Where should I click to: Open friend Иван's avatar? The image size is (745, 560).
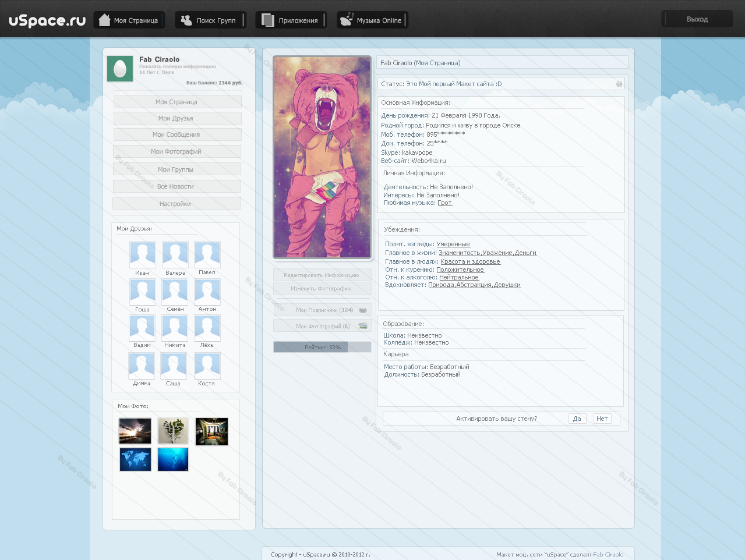click(x=143, y=255)
